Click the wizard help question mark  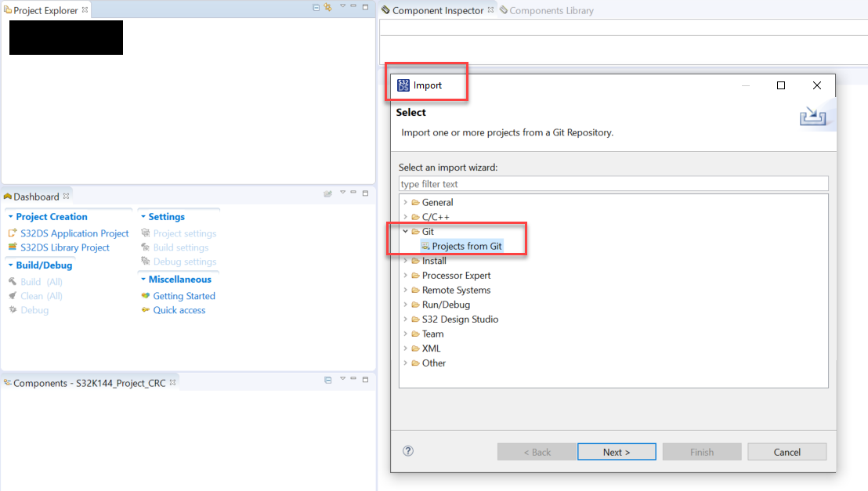coord(407,451)
